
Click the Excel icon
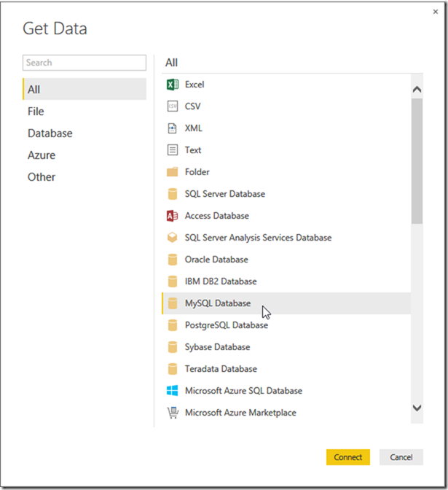173,85
